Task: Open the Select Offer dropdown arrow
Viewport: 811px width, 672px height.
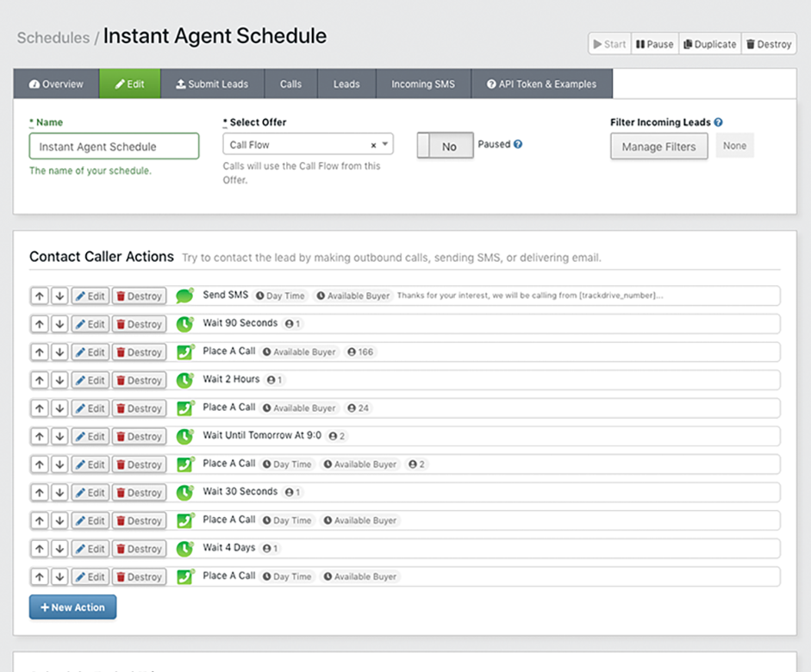Action: click(x=384, y=144)
